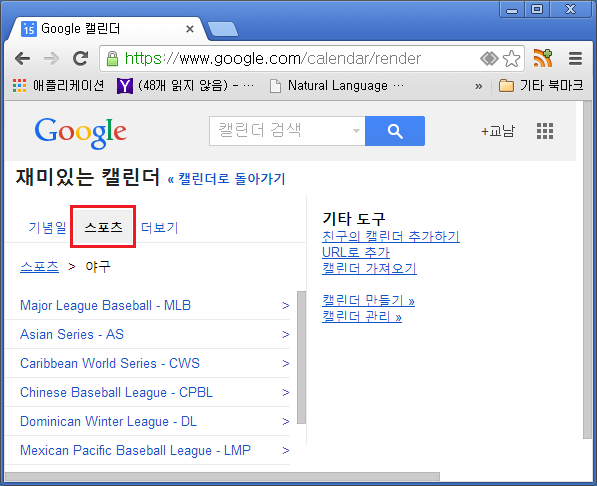
Task: Expand Dominican Winter League - DL arrow
Action: 286,421
